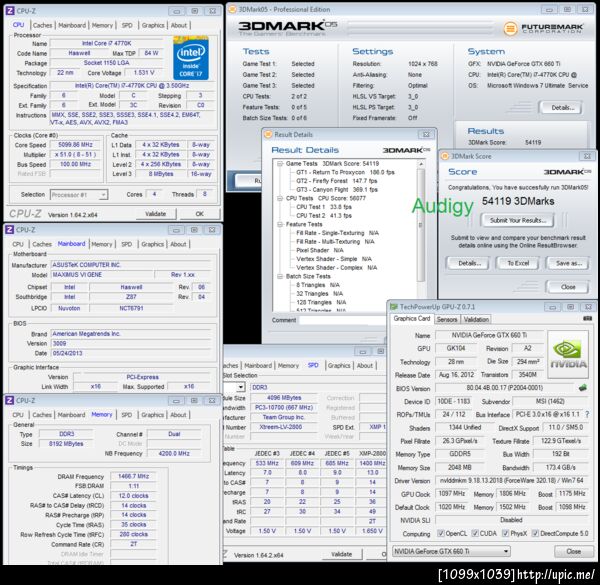
Task: Click Validate in the CPU-Z SPD window
Action: point(341,554)
